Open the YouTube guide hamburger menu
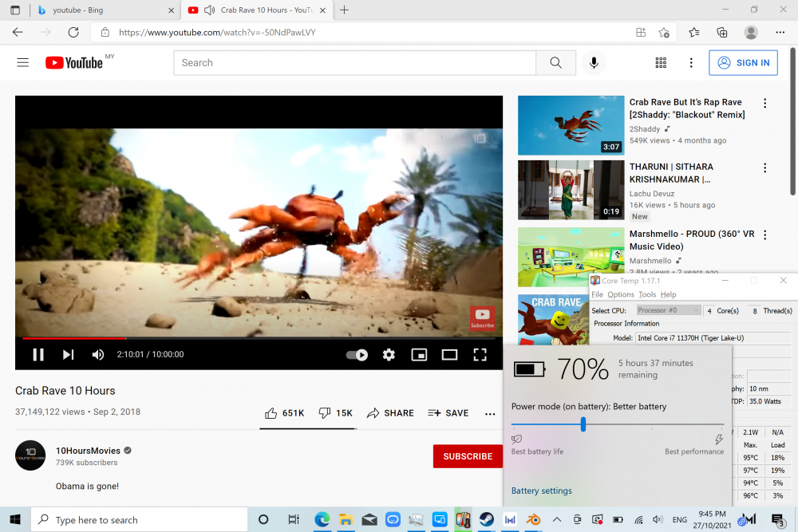798x532 pixels. 23,62
